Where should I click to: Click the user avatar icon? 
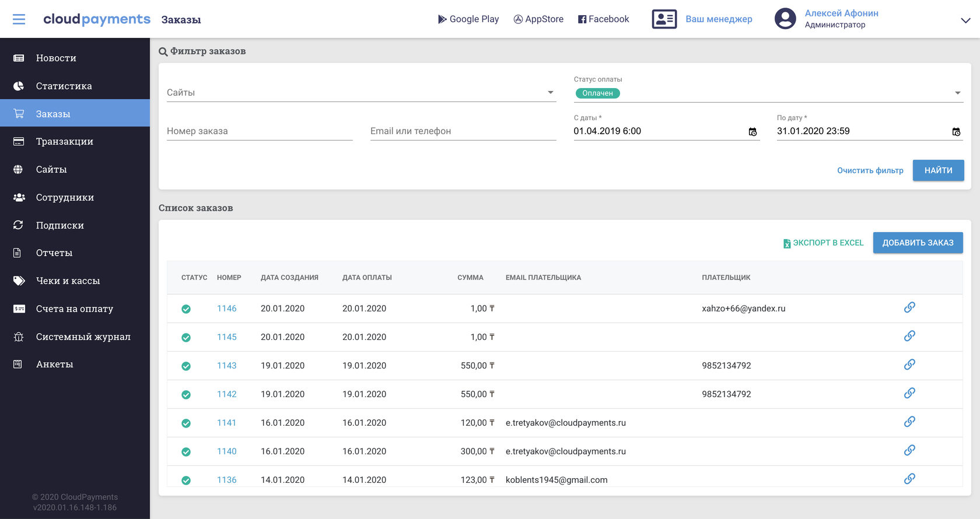point(785,19)
